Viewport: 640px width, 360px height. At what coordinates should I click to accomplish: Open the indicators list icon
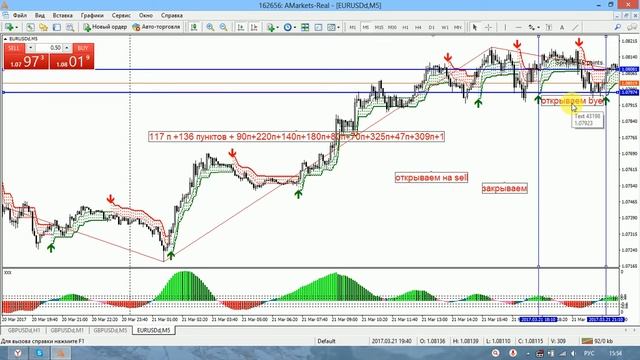point(271,27)
